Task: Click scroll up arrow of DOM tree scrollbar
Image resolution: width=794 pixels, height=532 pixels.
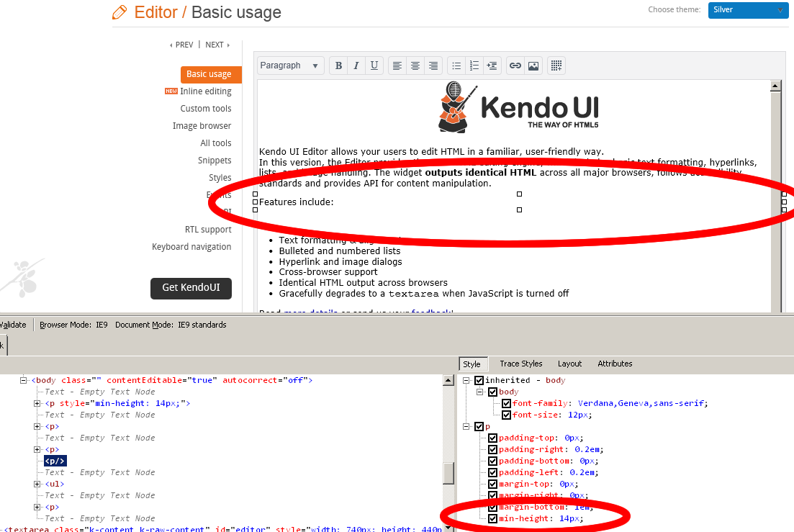Action: pyautogui.click(x=448, y=380)
